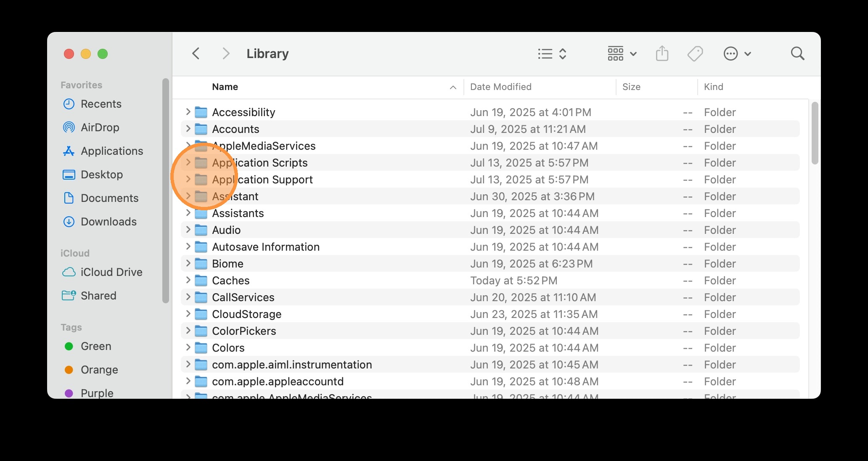The image size is (868, 461).
Task: Select the AppleMediaServices folder row
Action: [490, 146]
